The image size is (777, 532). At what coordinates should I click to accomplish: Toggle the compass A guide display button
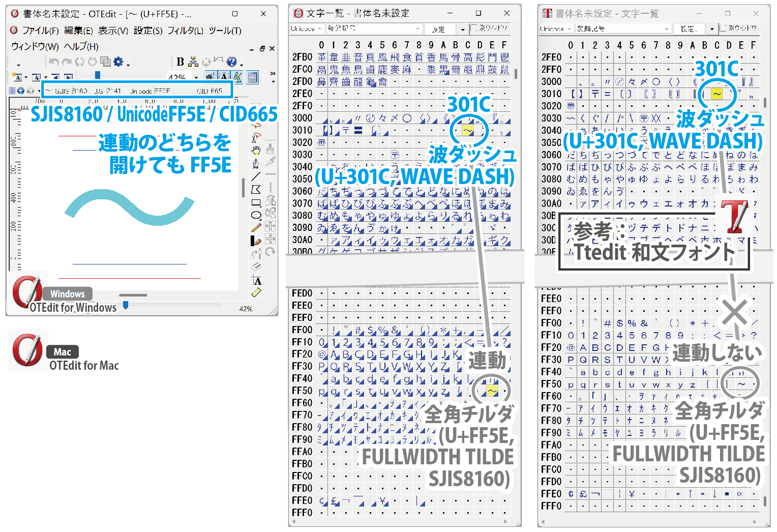click(237, 77)
